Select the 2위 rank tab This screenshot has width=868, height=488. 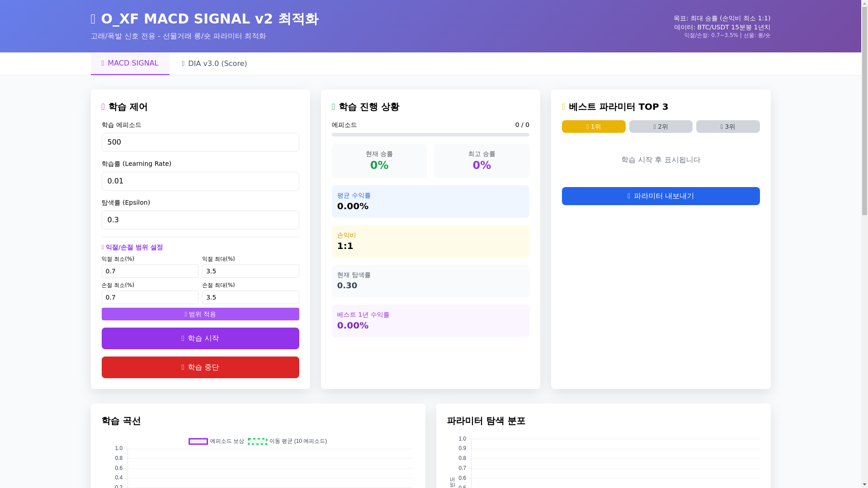pos(660,127)
